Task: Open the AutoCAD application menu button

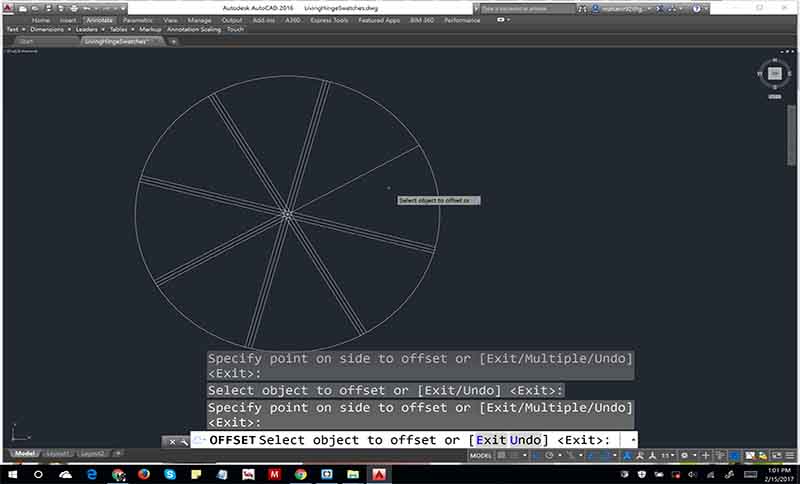Action: (x=8, y=8)
